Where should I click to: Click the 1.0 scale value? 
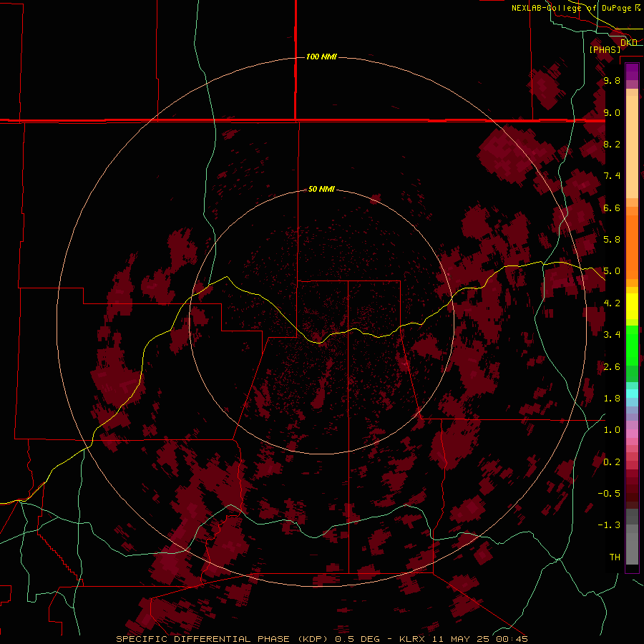[x=612, y=430]
